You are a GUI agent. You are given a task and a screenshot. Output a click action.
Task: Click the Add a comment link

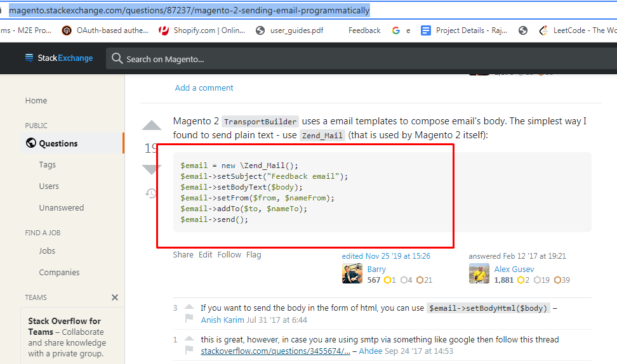point(204,88)
